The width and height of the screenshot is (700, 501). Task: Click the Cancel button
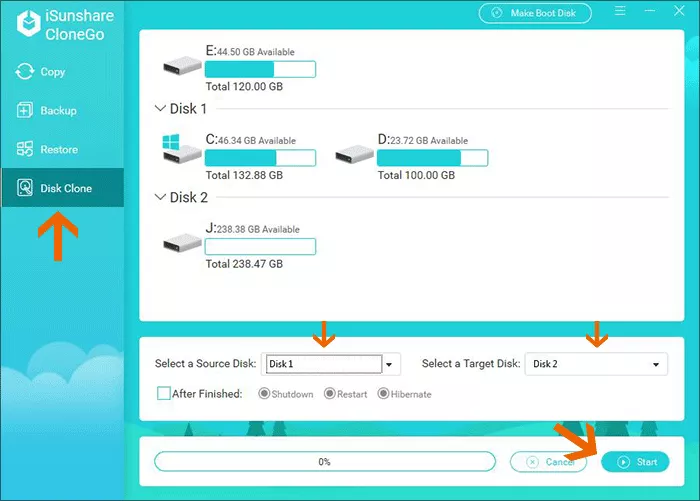click(x=548, y=462)
